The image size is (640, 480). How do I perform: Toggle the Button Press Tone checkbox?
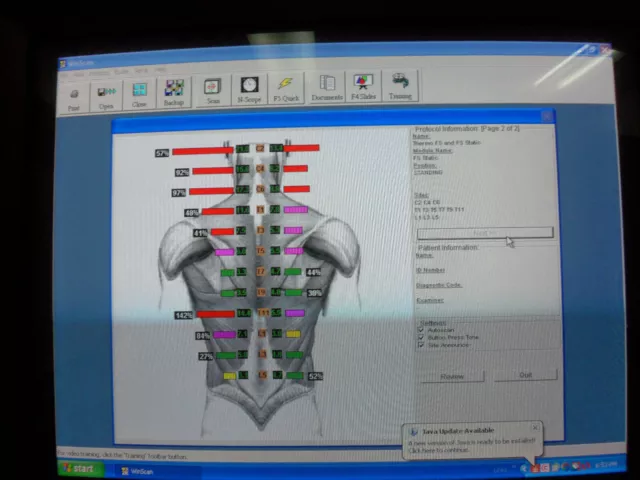pyautogui.click(x=421, y=337)
